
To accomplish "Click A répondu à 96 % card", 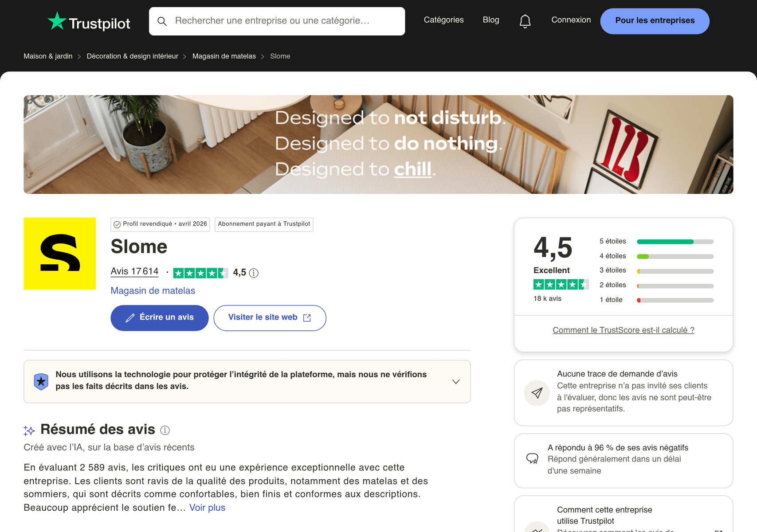I will coord(623,461).
